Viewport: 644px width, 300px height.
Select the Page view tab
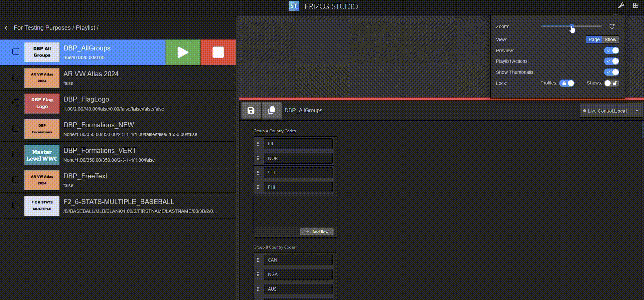tap(594, 40)
